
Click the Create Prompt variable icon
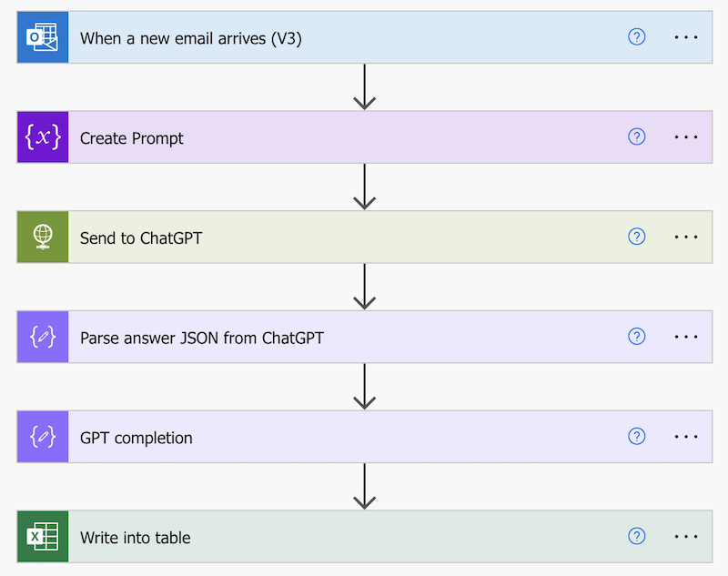42,136
